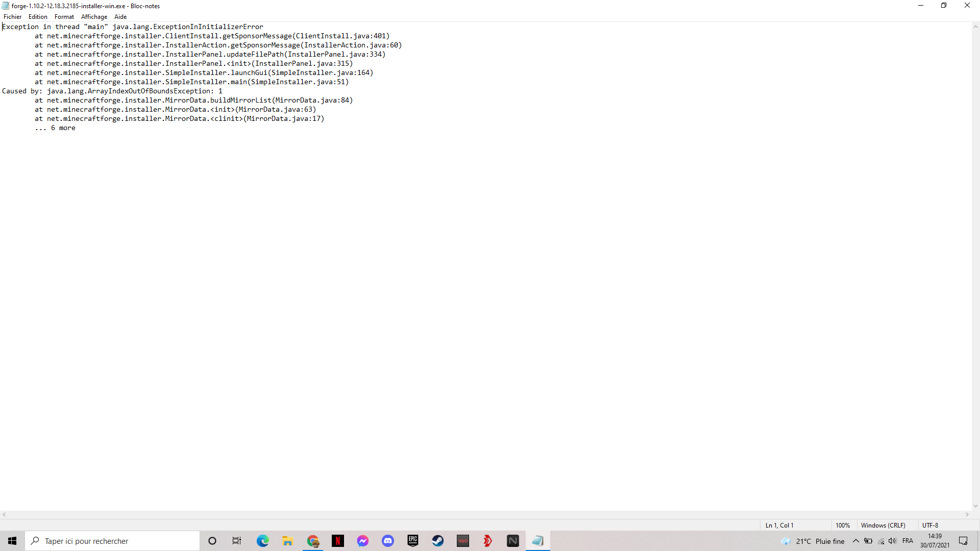Viewport: 980px width, 551px height.
Task: Open Discord from the taskbar
Action: pos(388,541)
